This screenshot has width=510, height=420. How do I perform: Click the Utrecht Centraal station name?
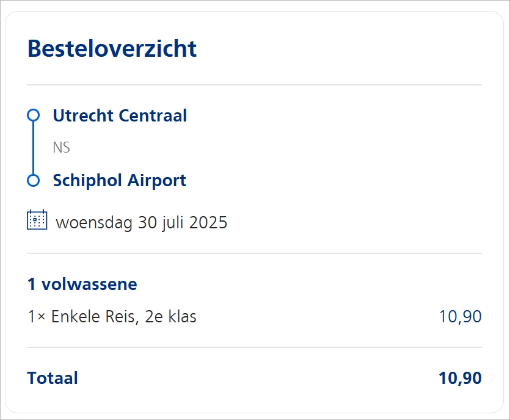[x=120, y=115]
